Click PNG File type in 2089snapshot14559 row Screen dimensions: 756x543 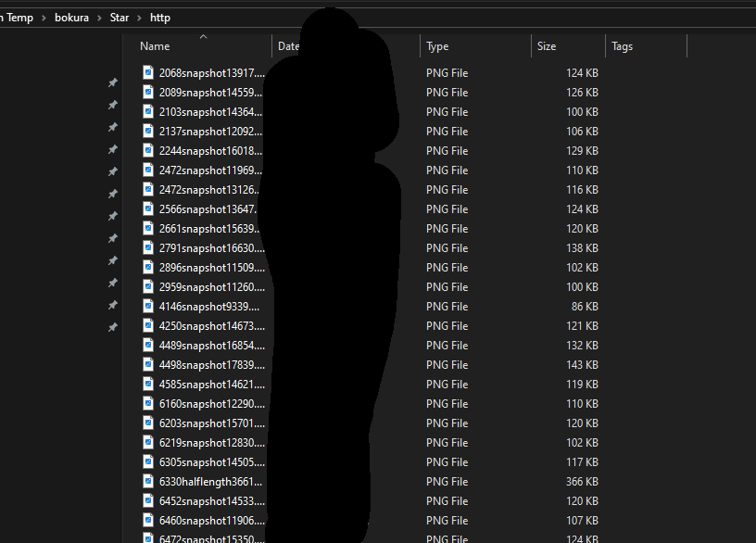pos(447,93)
